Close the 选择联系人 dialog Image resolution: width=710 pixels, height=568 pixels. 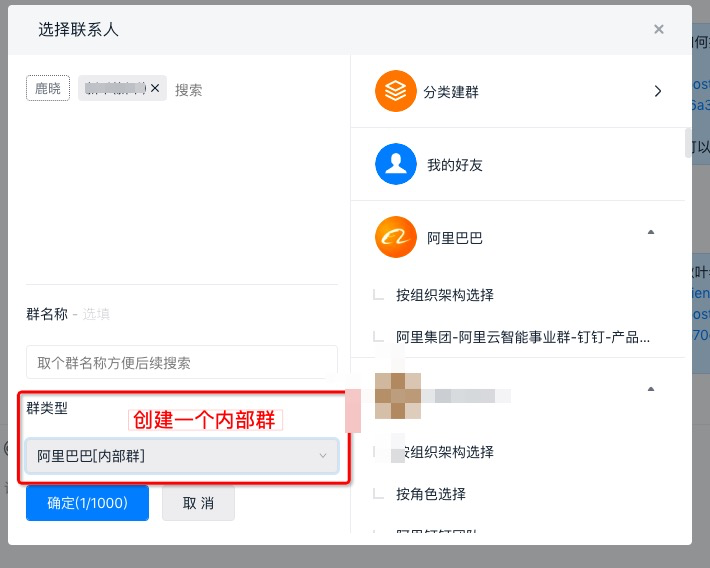pos(658,29)
